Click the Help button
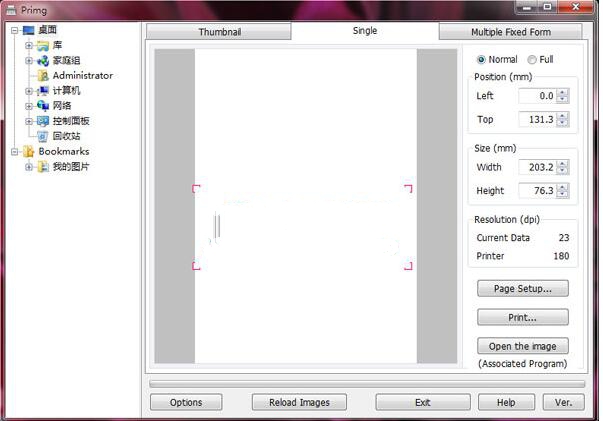The width and height of the screenshot is (603, 421). tap(506, 403)
